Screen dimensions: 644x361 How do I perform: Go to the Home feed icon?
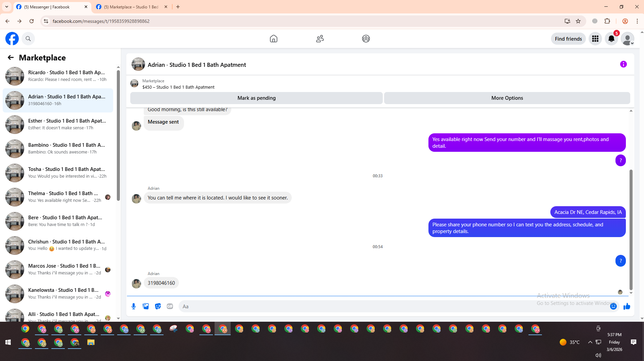274,39
